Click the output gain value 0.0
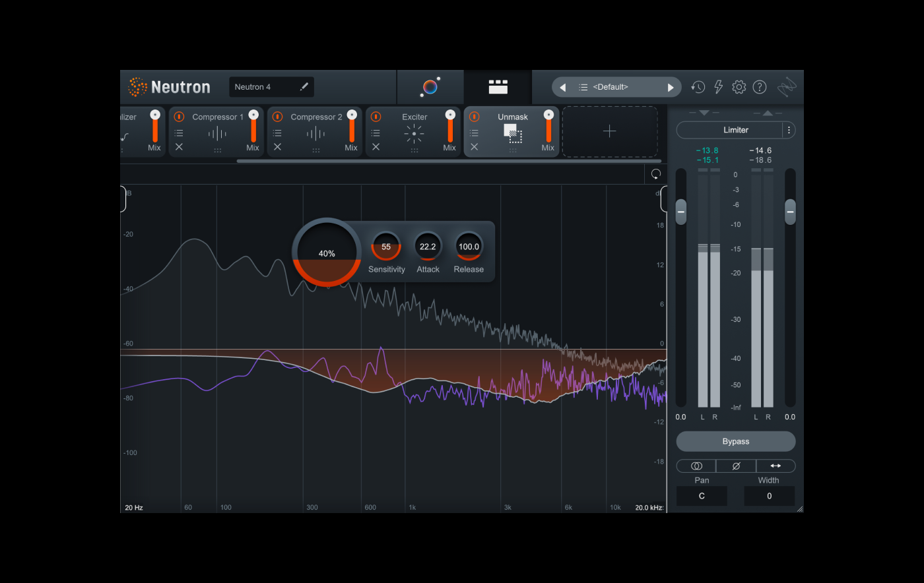The height and width of the screenshot is (583, 924). click(x=790, y=417)
